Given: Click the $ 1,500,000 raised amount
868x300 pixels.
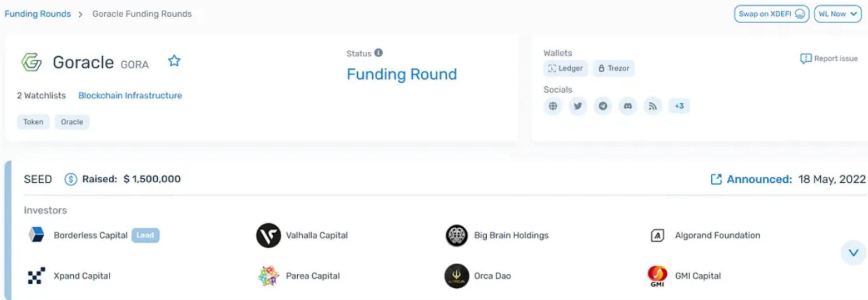Looking at the screenshot, I should point(152,179).
